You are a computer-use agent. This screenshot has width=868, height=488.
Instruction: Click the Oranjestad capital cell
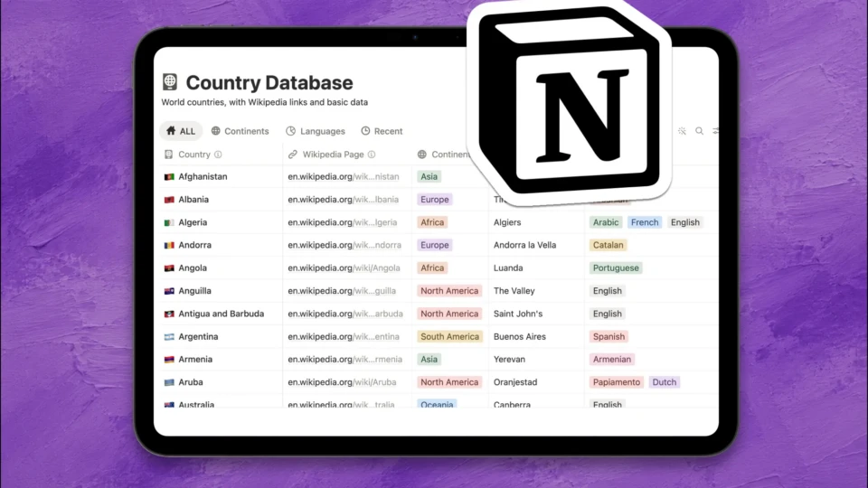click(515, 381)
